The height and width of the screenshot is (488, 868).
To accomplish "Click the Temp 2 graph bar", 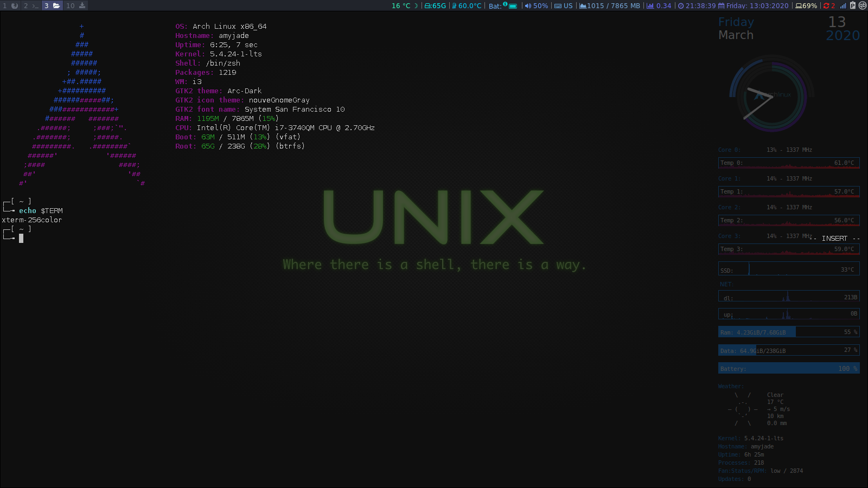I will pyautogui.click(x=789, y=220).
